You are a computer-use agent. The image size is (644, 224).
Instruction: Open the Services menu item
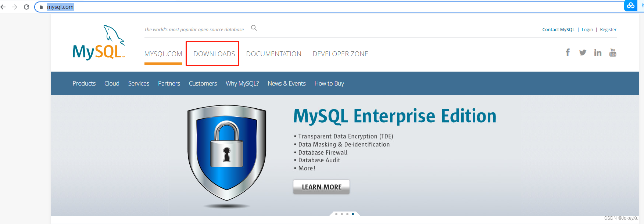pyautogui.click(x=139, y=83)
